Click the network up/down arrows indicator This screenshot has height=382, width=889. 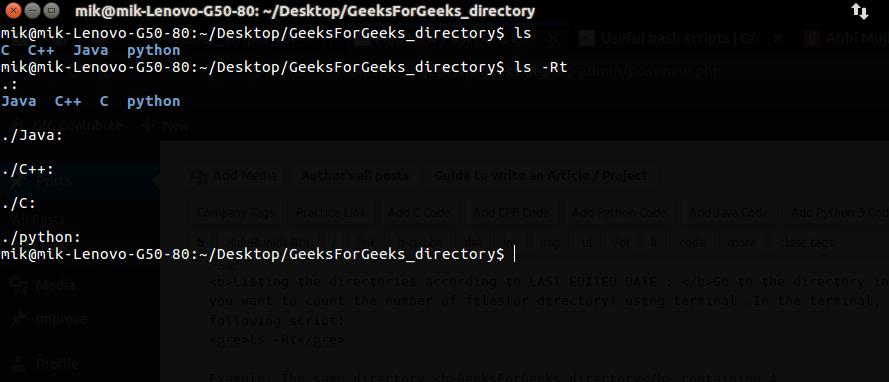pyautogui.click(x=860, y=11)
